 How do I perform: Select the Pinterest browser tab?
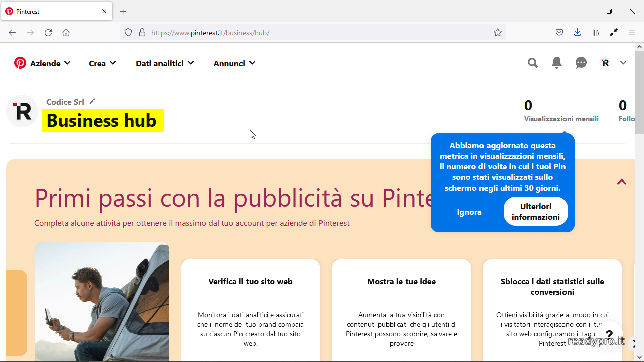pyautogui.click(x=56, y=11)
